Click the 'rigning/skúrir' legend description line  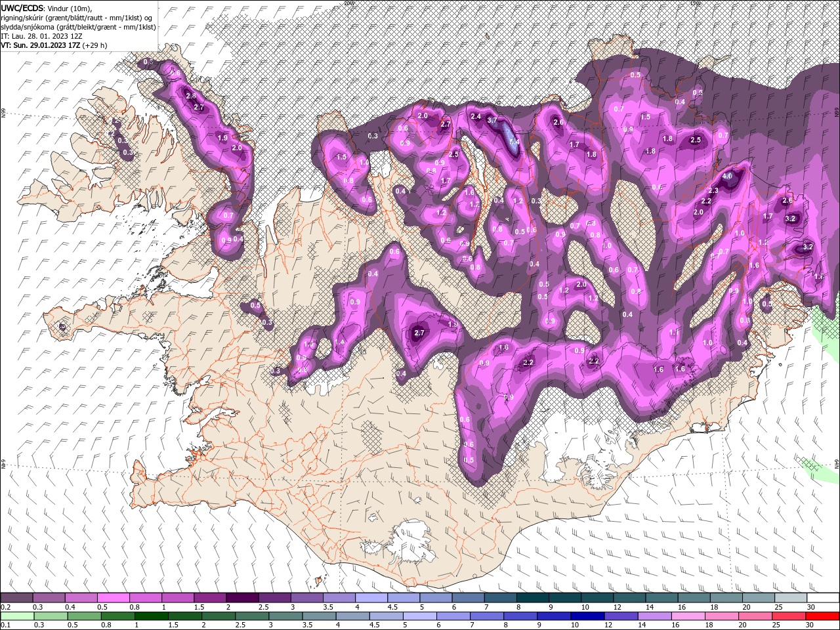pos(76,18)
